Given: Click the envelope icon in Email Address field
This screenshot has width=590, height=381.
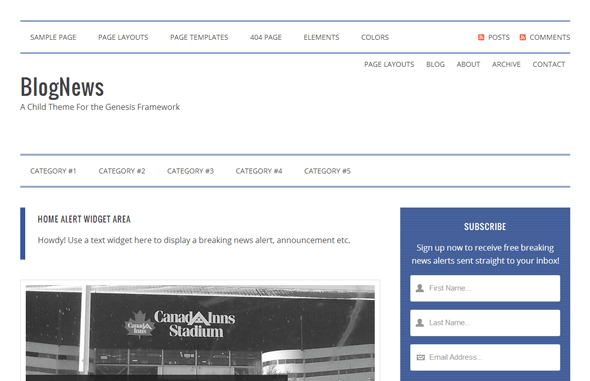Looking at the screenshot, I should tap(420, 357).
